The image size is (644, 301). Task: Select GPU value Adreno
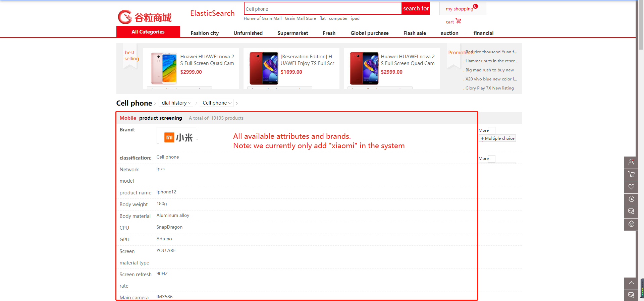[164, 239]
